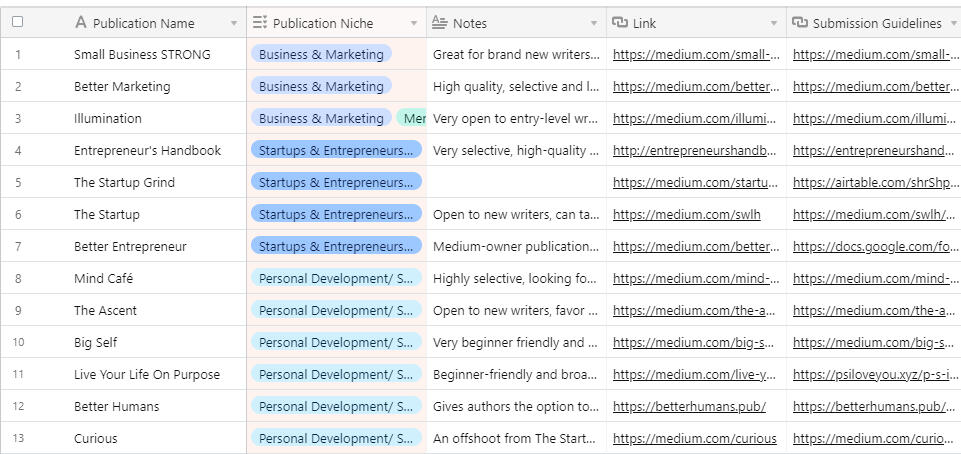The height and width of the screenshot is (454, 961).
Task: Select the empty Notes cell for The Startup Grind
Action: [x=515, y=182]
